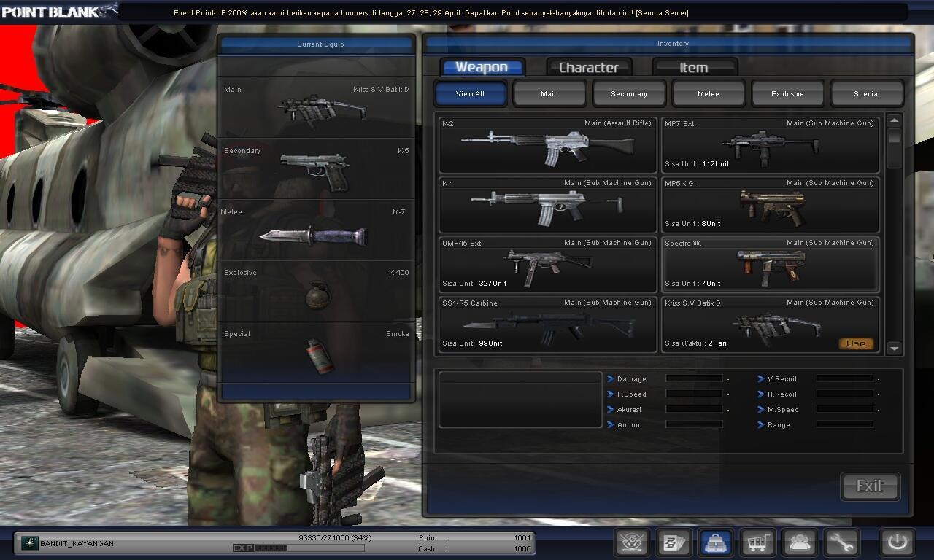Click Use on Kriss S.V Batik D

point(856,343)
